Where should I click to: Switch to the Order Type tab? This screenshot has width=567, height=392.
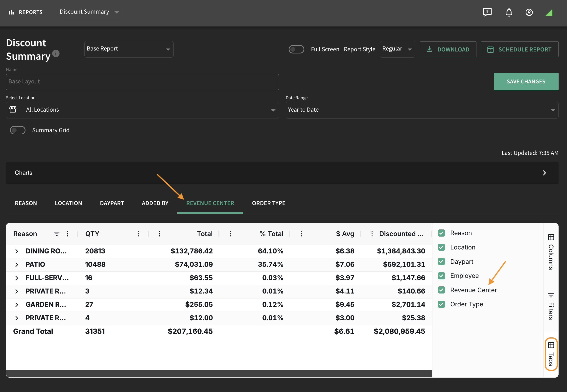269,203
